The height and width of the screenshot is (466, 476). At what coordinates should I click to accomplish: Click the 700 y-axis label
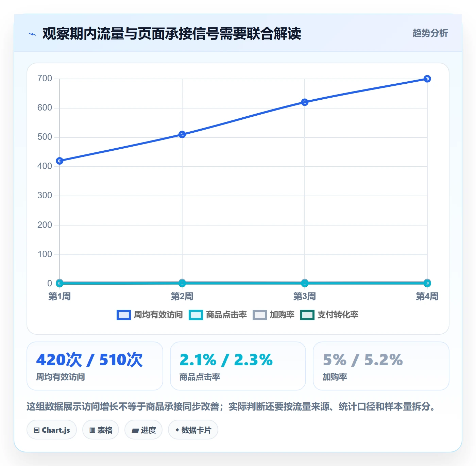pos(45,79)
